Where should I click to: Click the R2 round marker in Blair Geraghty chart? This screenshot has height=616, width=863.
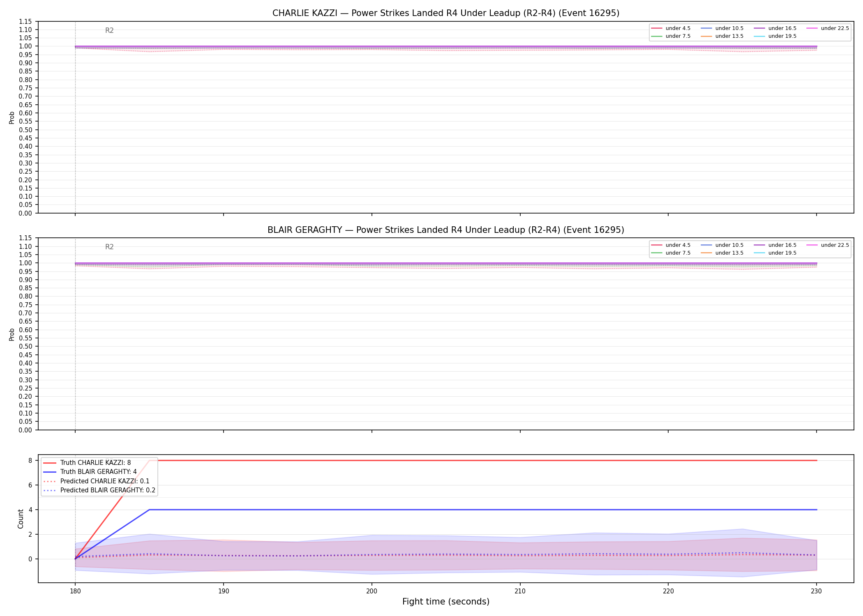click(x=109, y=247)
